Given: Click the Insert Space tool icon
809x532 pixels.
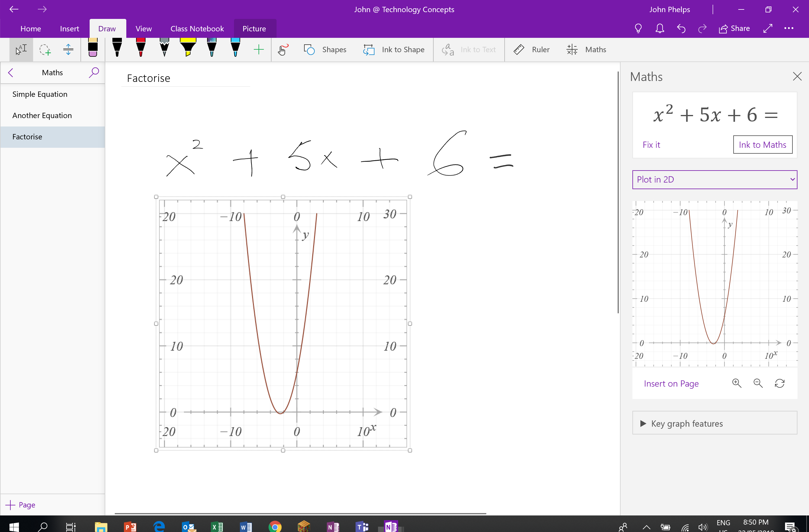Looking at the screenshot, I should point(68,50).
